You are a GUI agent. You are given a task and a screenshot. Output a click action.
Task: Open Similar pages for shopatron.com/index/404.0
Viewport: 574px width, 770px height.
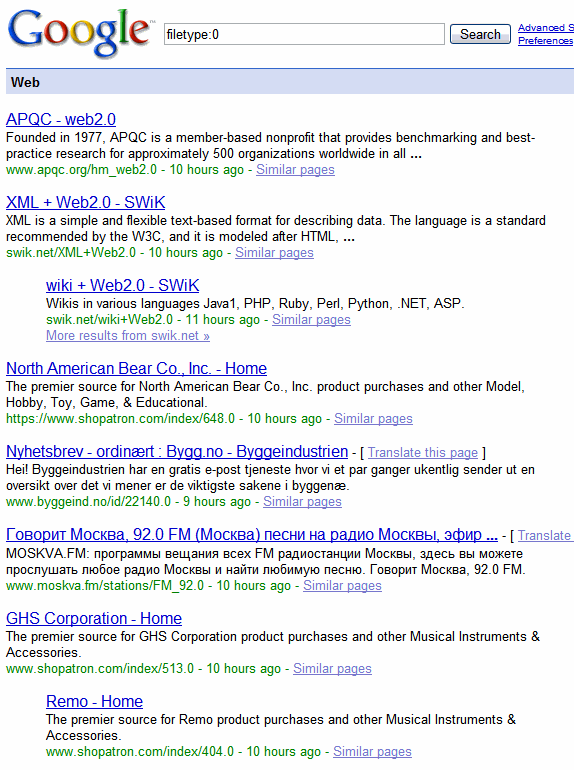[x=372, y=751]
